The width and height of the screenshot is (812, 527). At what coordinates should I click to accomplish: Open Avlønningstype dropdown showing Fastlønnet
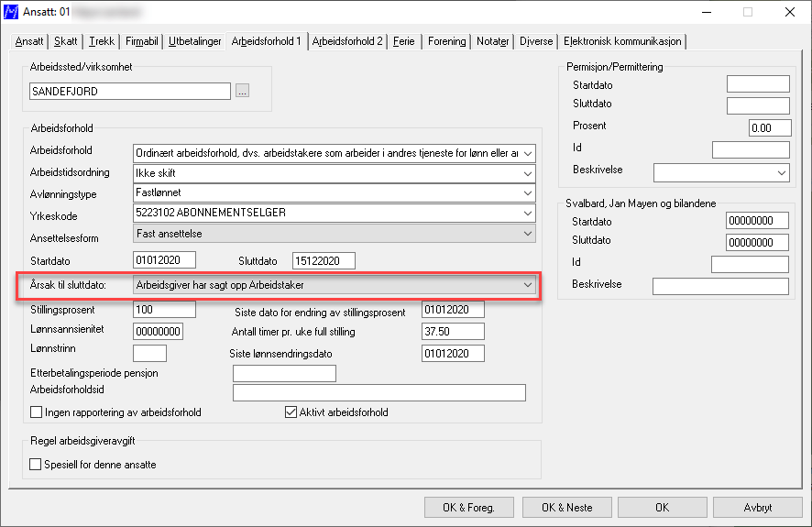[528, 193]
